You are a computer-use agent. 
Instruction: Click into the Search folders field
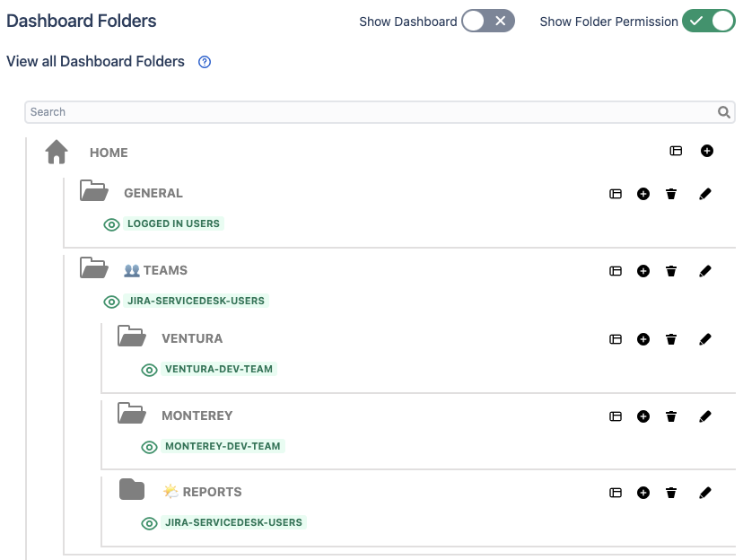[x=368, y=112]
